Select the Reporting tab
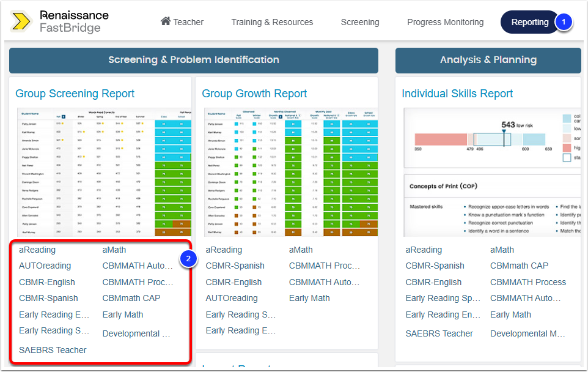This screenshot has width=588, height=372. [x=529, y=22]
